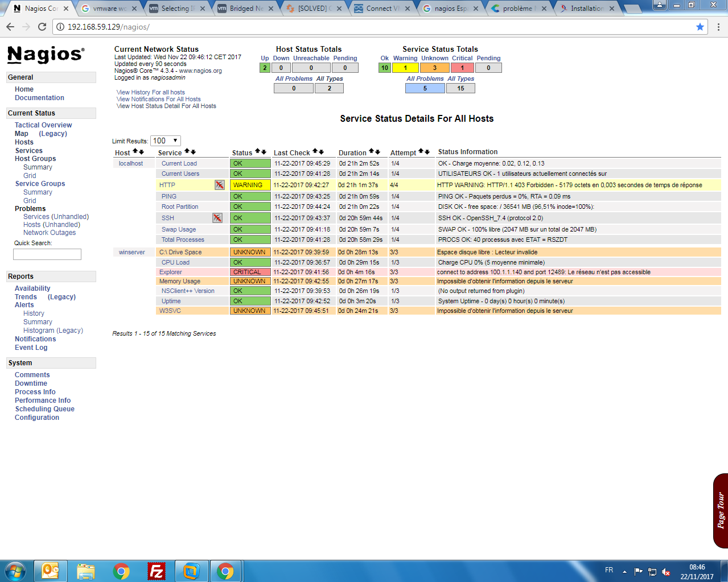Open the Limit Results dropdown

tap(165, 141)
